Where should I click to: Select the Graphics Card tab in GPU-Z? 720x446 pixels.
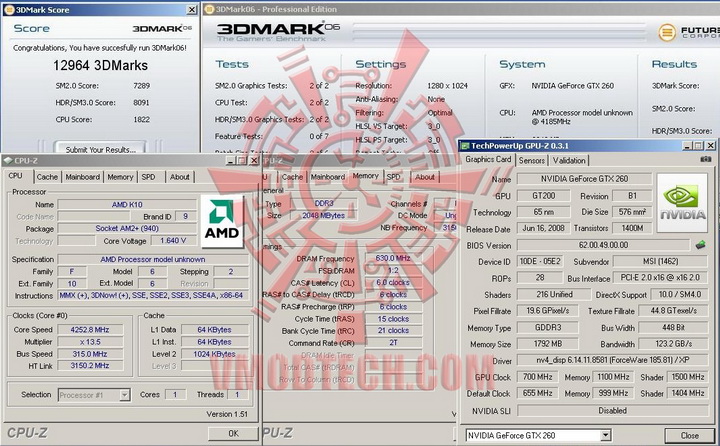click(488, 159)
